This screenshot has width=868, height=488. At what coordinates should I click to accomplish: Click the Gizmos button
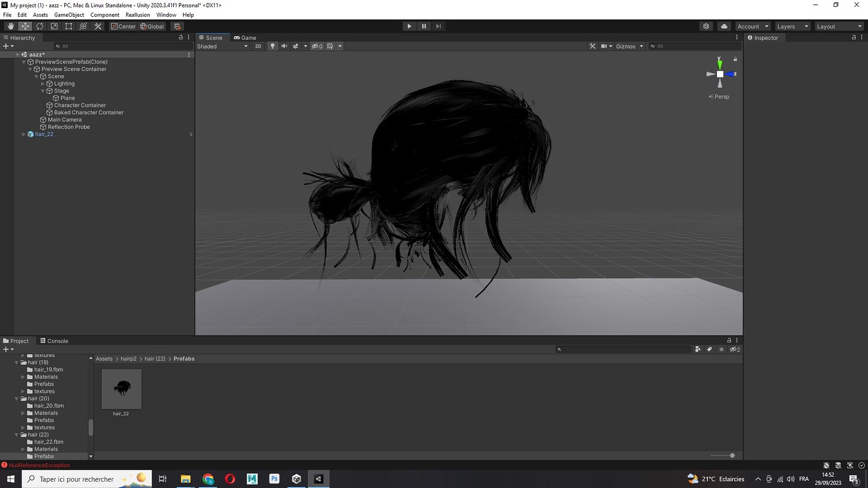point(626,46)
